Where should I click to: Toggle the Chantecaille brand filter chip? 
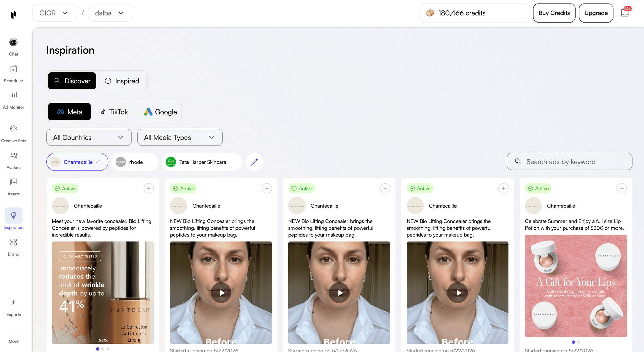click(x=77, y=162)
